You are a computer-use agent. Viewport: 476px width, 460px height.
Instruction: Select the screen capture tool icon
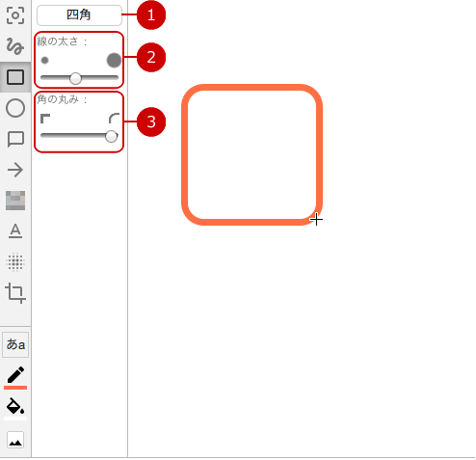15,15
